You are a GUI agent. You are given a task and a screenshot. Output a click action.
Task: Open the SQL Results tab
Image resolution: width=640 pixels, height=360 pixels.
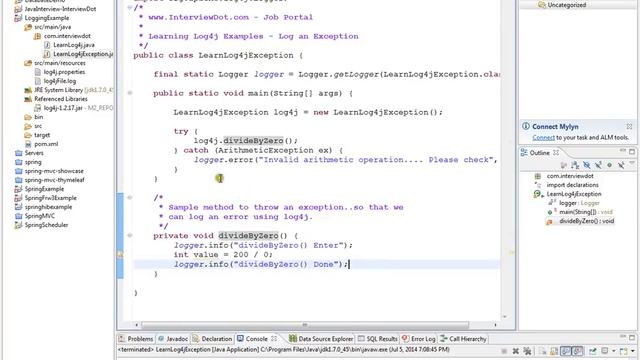(378, 339)
